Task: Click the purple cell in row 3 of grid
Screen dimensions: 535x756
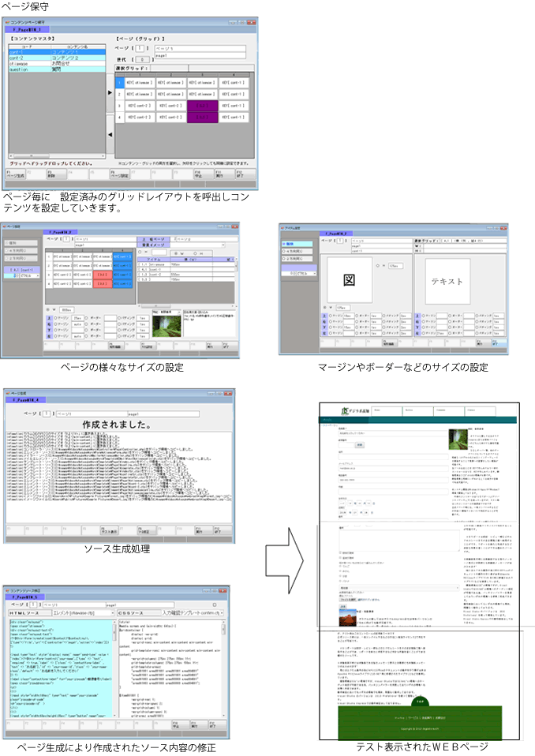Action: point(202,104)
